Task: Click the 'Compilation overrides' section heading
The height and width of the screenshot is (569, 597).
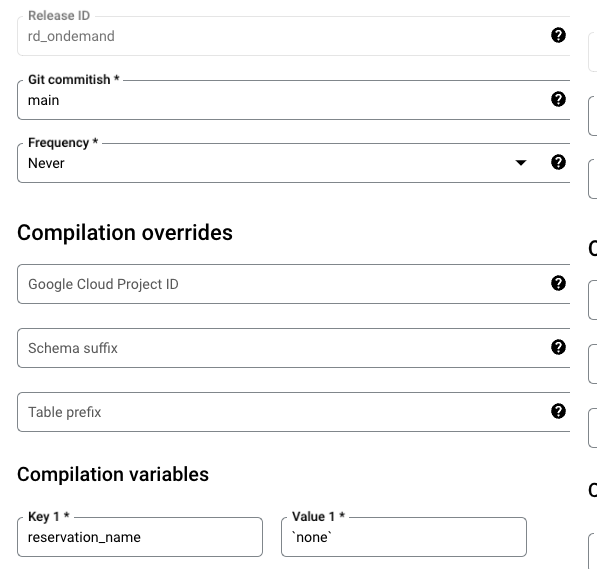Action: pos(125,233)
